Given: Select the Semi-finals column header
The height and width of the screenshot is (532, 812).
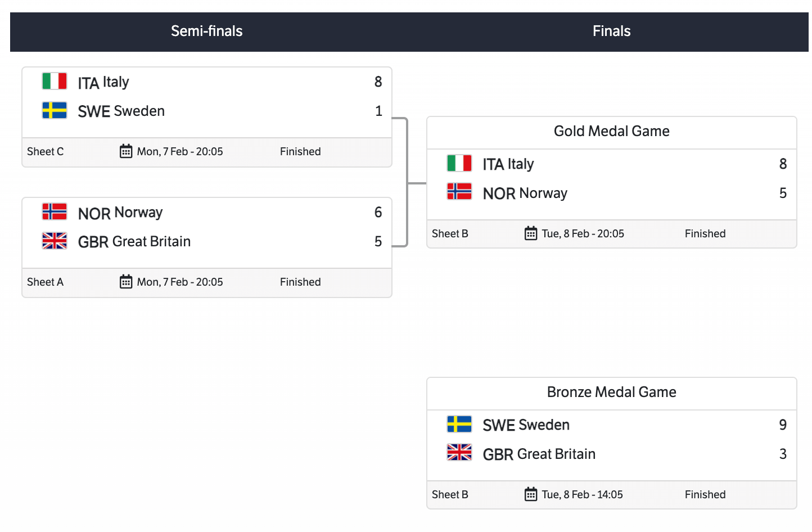Looking at the screenshot, I should (207, 31).
